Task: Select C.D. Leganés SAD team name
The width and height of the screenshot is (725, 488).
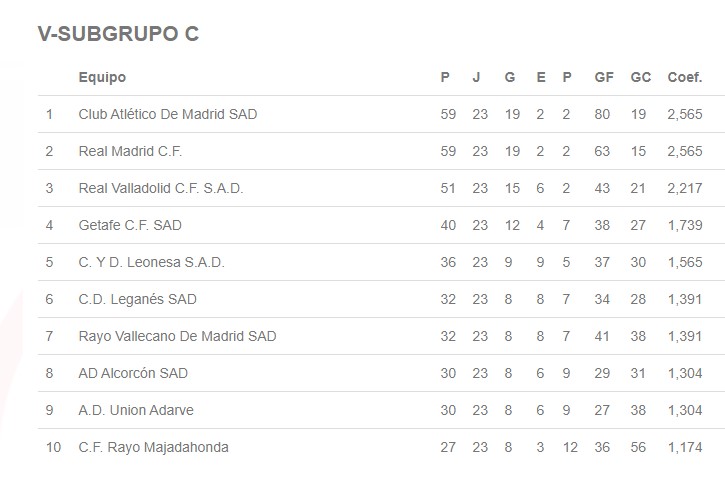Action: [137, 299]
